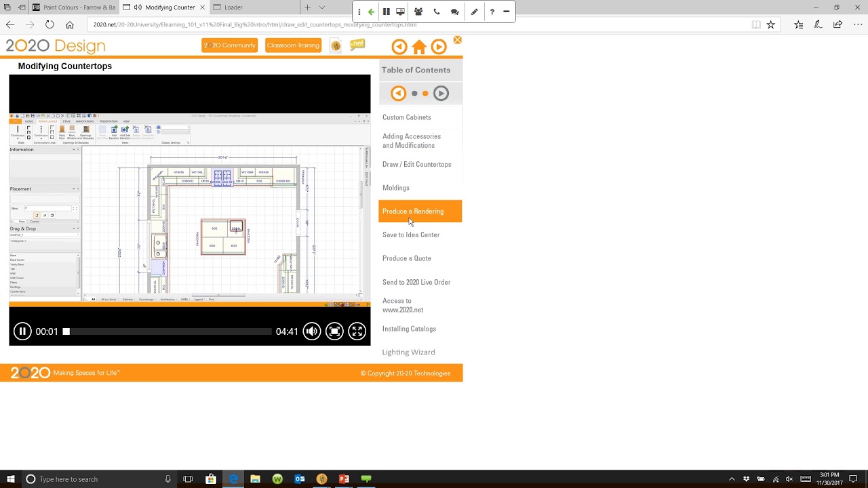Open chat bubbles in meeting toolbar
The width and height of the screenshot is (868, 488).
454,12
